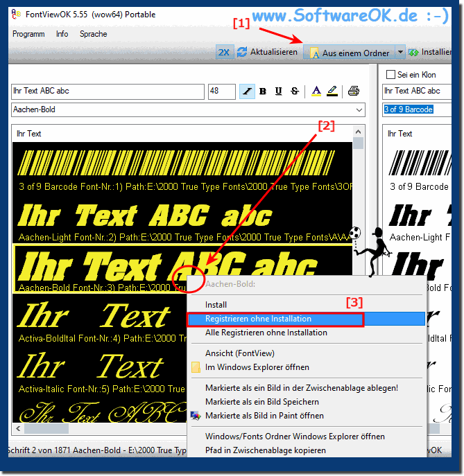Click the 3 of 9 Barcode font combo box
The height and width of the screenshot is (476, 464).
coord(417,109)
